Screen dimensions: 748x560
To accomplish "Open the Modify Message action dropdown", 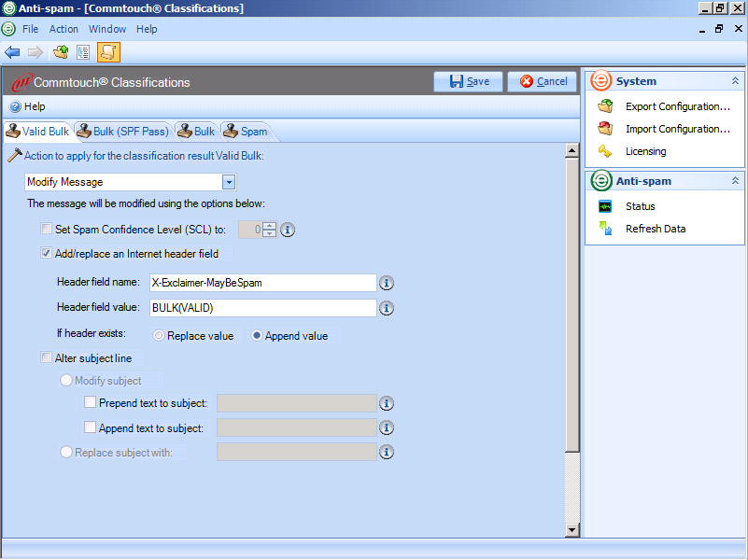I will pos(229,182).
